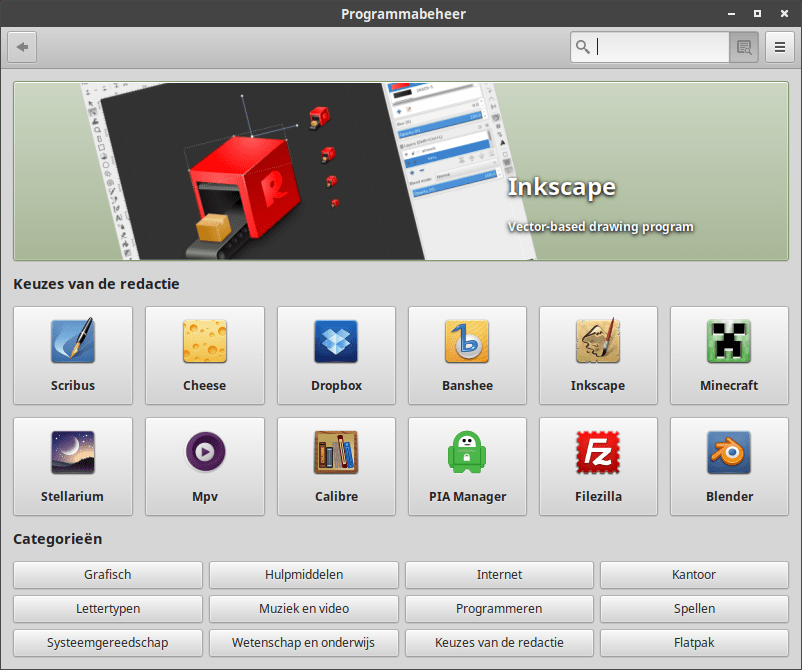Viewport: 802px width, 670px height.
Task: Select the Mpv media player tile
Action: click(x=205, y=466)
